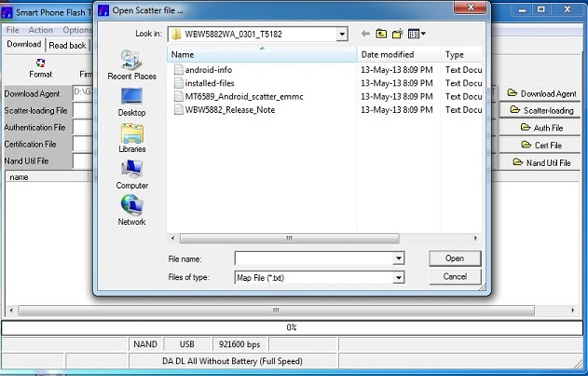Image resolution: width=588 pixels, height=376 pixels.
Task: Switch to the Read back tab
Action: (x=67, y=46)
